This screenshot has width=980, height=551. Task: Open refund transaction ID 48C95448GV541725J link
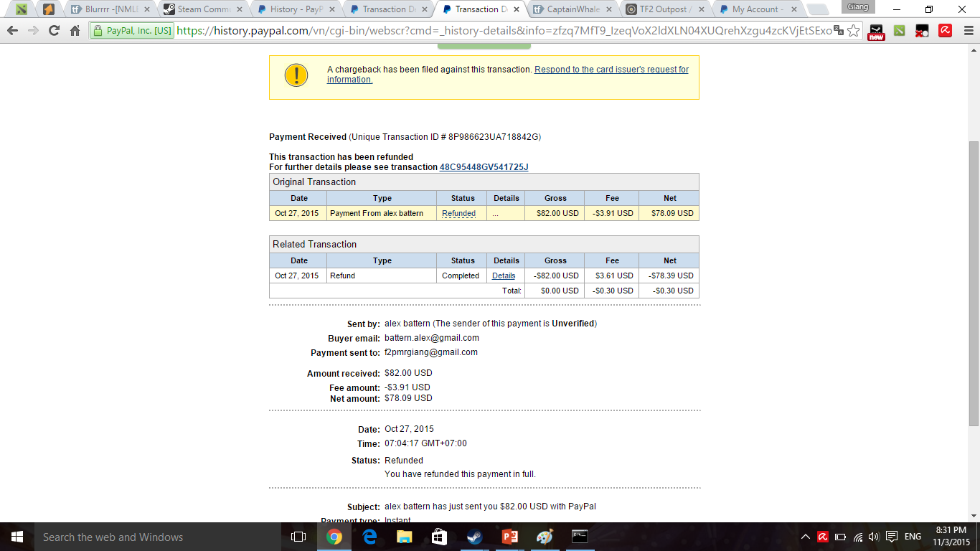coord(484,167)
